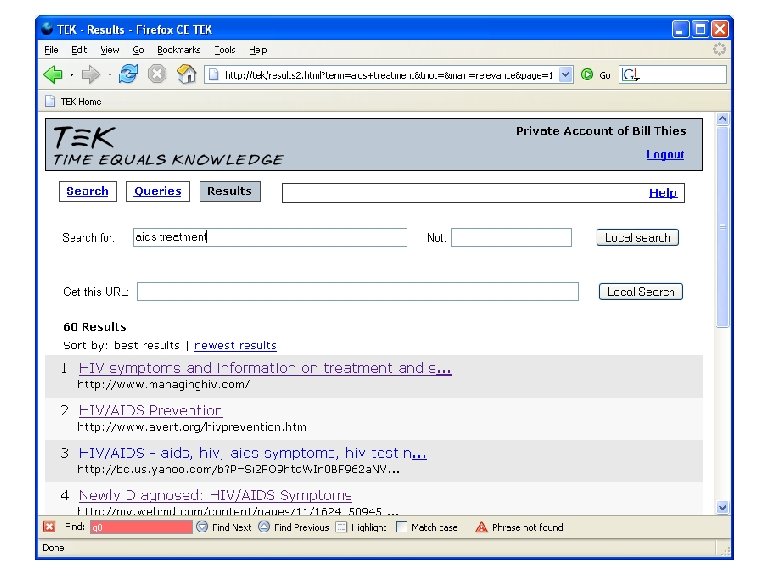Open the Edit menu

coord(79,49)
